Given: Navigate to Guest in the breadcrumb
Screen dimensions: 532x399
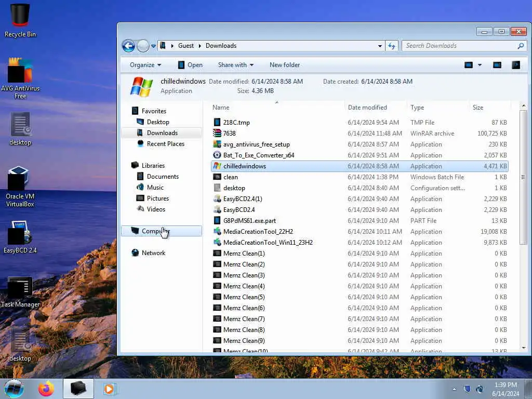Looking at the screenshot, I should (x=186, y=46).
